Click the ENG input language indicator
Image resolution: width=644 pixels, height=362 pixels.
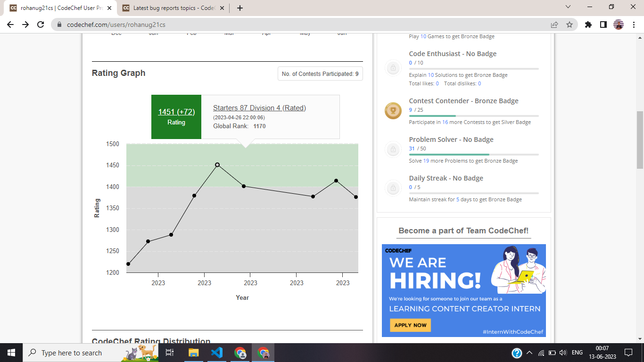(577, 353)
